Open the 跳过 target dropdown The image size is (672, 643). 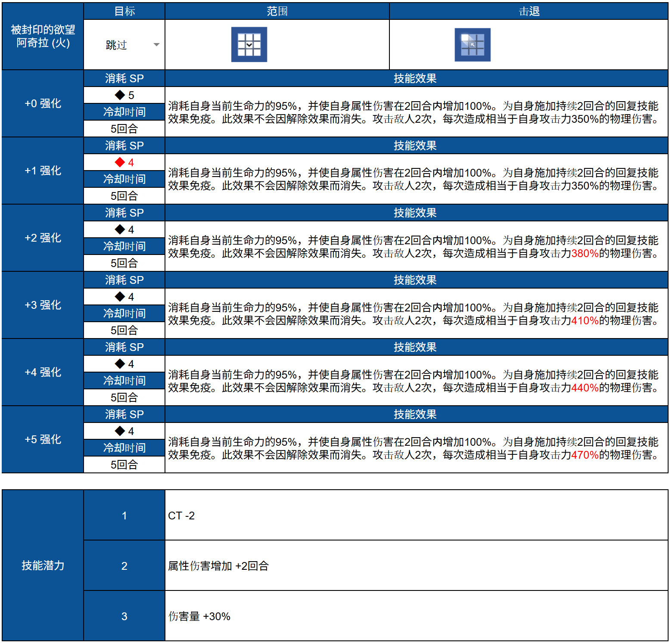[x=156, y=45]
